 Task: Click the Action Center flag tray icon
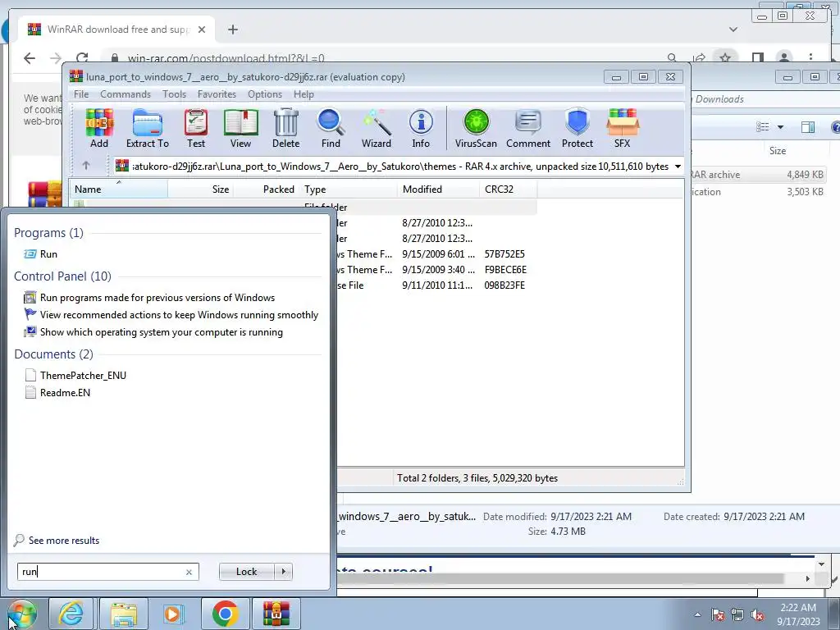pos(717,614)
